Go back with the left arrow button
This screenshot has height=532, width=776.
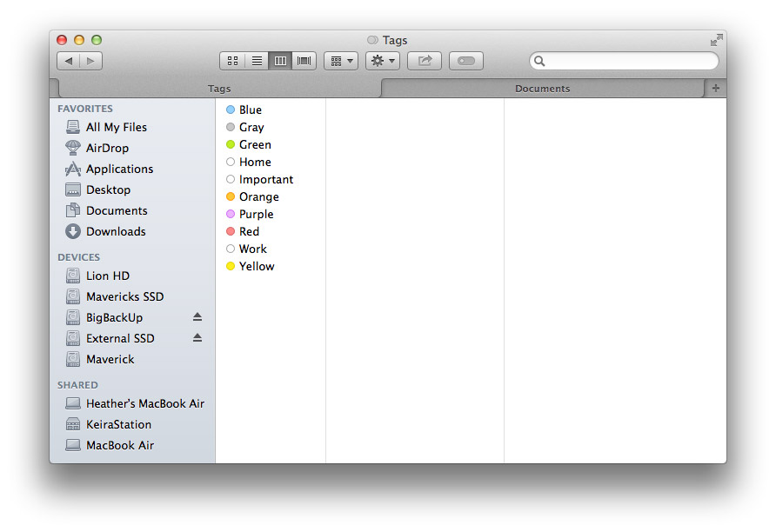coord(69,61)
